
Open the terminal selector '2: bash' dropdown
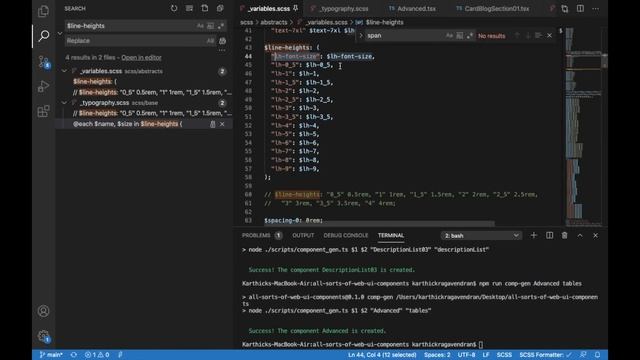(481, 236)
